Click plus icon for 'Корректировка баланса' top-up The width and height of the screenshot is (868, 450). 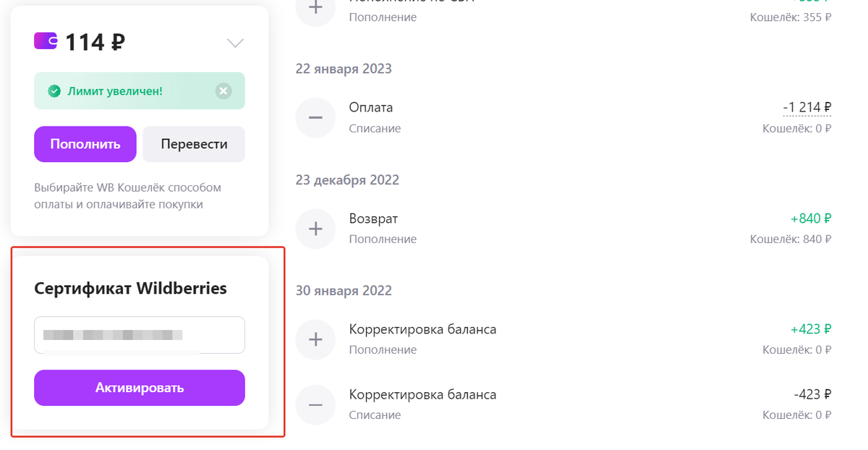(x=315, y=339)
